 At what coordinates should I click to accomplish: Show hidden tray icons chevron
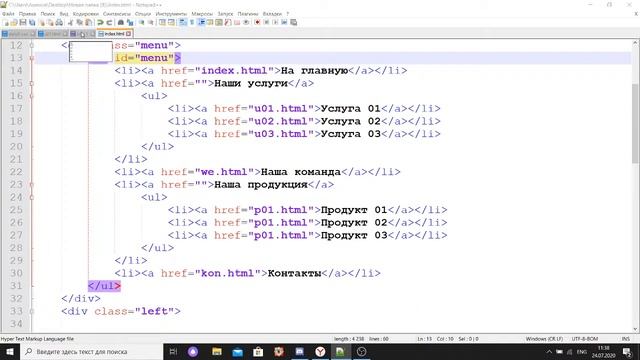click(549, 351)
